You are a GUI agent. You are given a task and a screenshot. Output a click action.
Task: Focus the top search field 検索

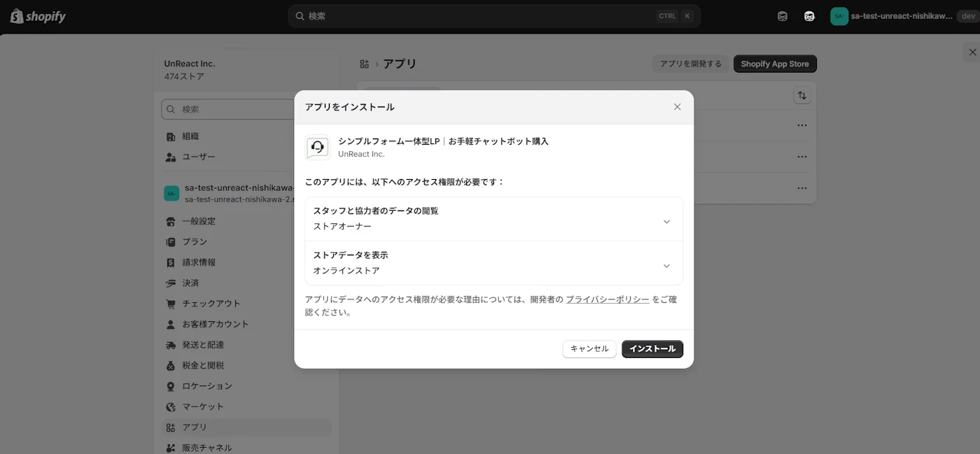pyautogui.click(x=494, y=16)
